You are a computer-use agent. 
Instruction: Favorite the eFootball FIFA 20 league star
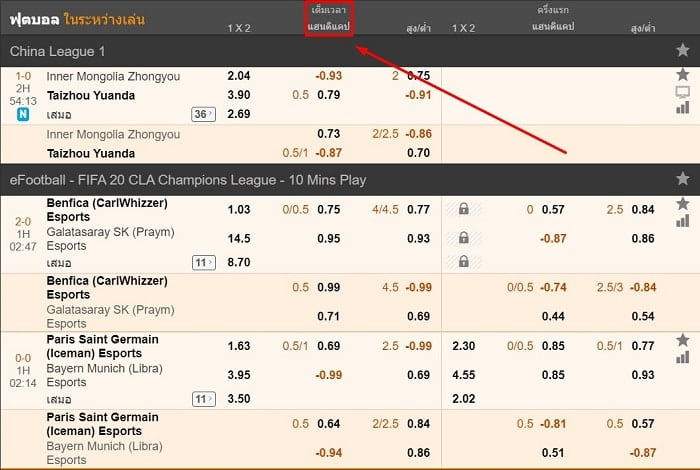pos(682,179)
